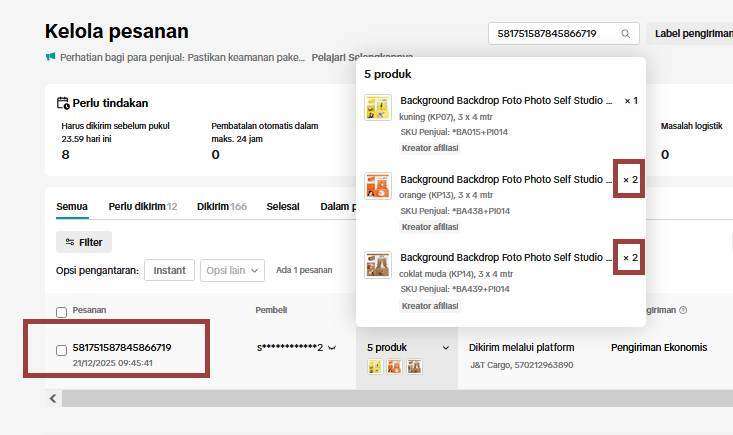Click the Filter button
This screenshot has height=435, width=733.
click(x=84, y=242)
